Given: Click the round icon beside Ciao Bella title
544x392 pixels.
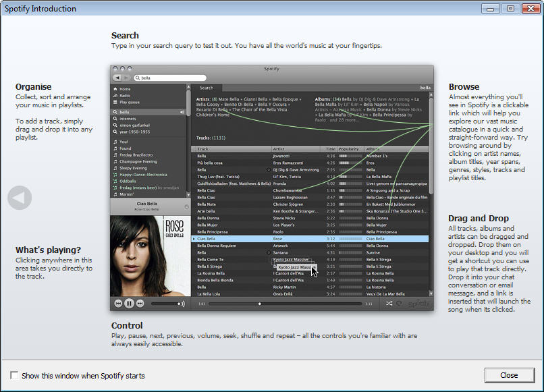Looking at the screenshot, I should point(186,206).
